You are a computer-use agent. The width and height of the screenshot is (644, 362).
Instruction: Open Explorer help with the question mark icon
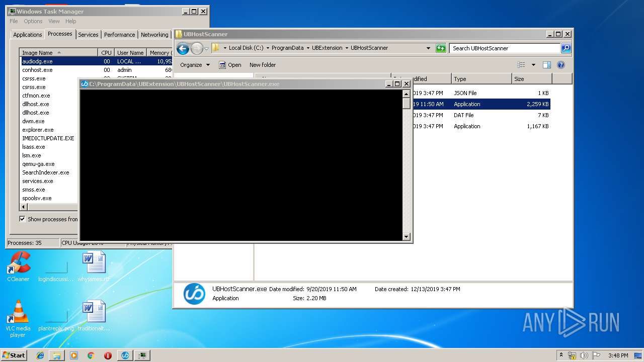561,65
